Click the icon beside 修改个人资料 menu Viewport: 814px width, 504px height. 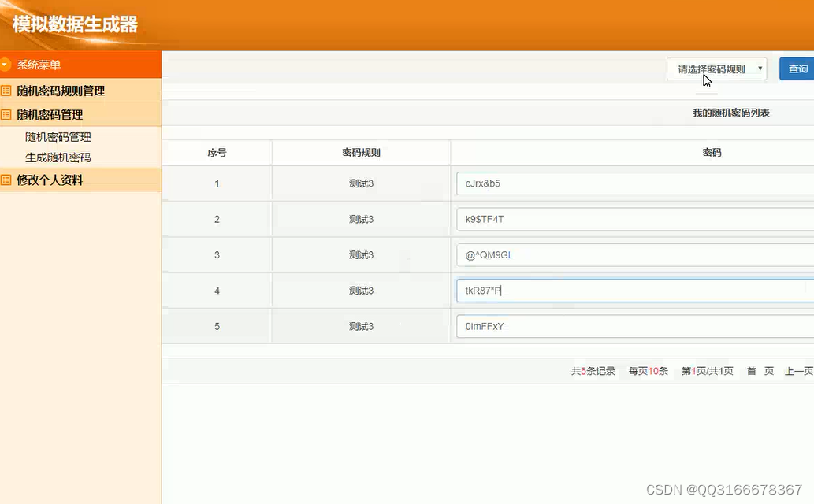[x=9, y=180]
